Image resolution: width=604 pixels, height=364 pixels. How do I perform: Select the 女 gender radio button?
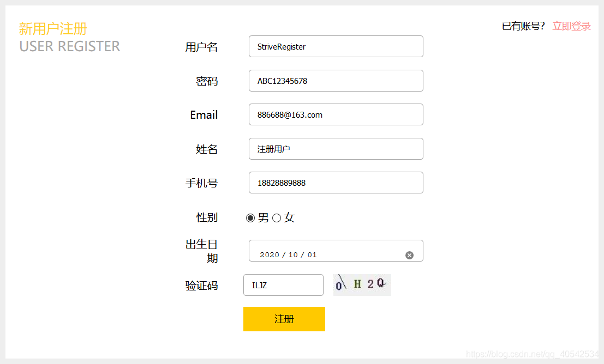[277, 218]
